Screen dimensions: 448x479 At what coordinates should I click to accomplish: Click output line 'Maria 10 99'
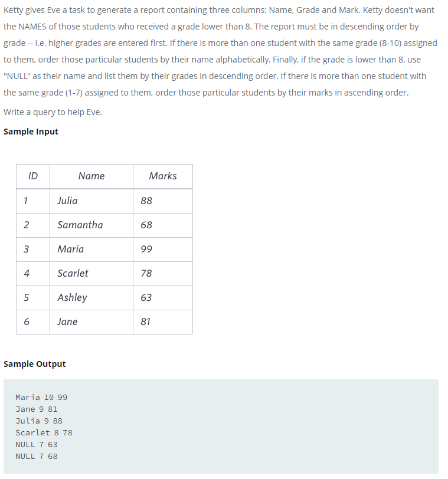coord(41,398)
